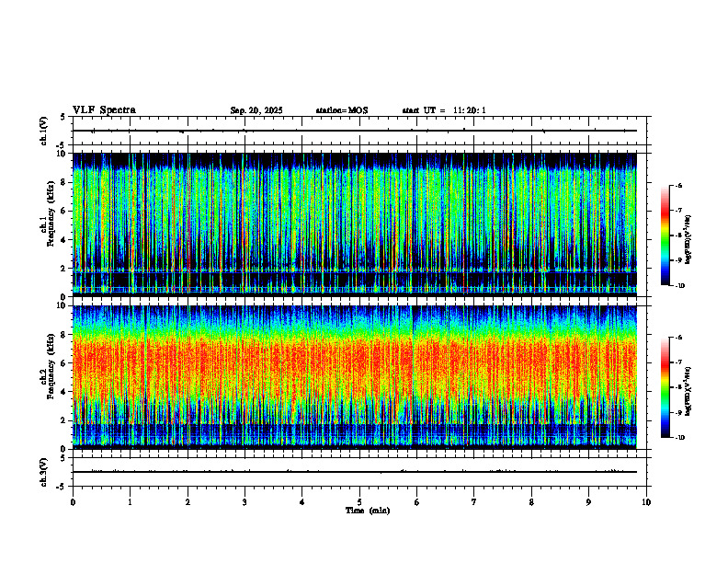This screenshot has width=728, height=563.
Task: Click the "VLF Spectra" plot title
Action: pyautogui.click(x=104, y=110)
